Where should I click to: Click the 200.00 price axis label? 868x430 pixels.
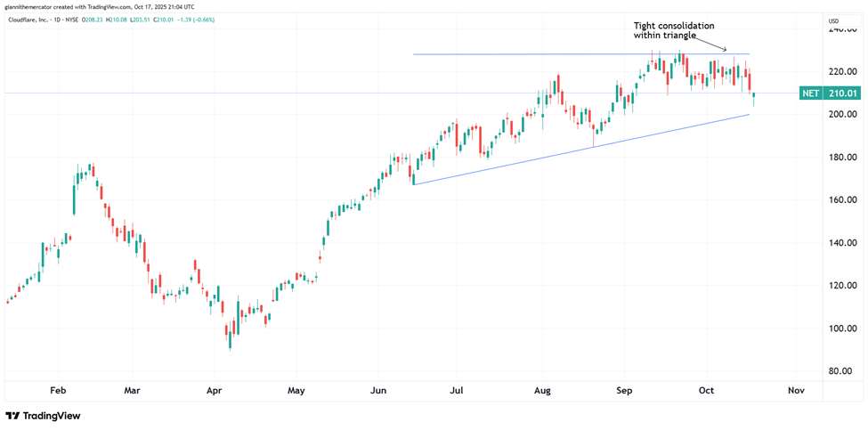click(841, 114)
